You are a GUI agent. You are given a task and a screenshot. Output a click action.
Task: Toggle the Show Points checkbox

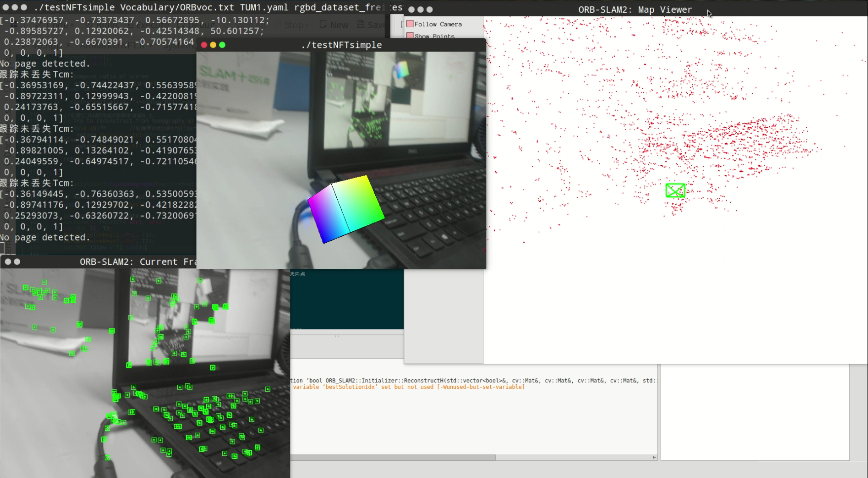click(410, 36)
